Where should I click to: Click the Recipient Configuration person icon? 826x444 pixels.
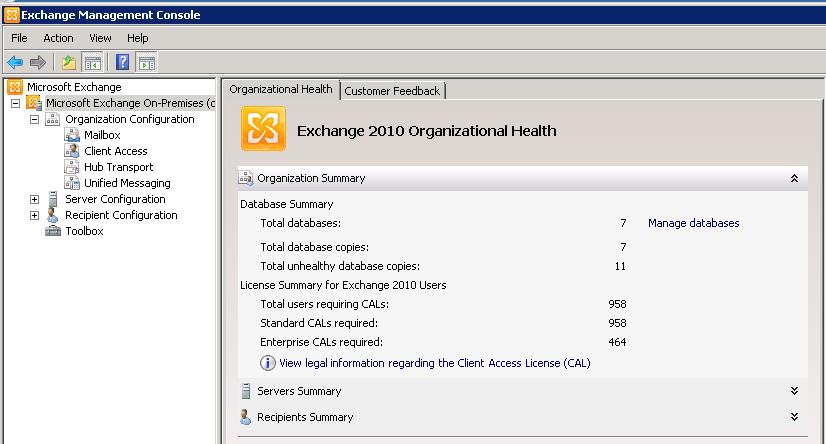pos(53,215)
